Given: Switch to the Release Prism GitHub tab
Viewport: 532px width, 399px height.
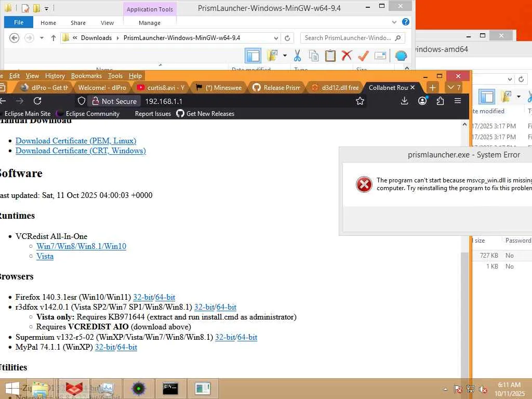Looking at the screenshot, I should click(276, 87).
